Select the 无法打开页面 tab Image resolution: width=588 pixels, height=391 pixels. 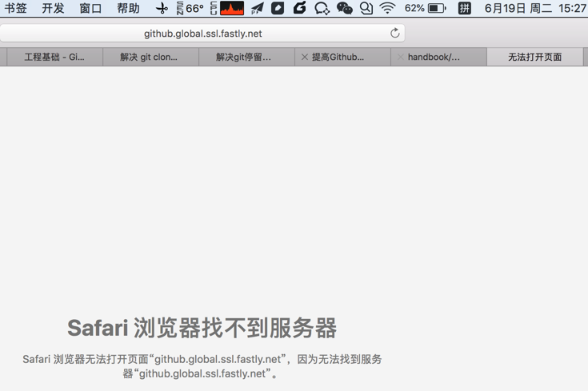pos(534,57)
